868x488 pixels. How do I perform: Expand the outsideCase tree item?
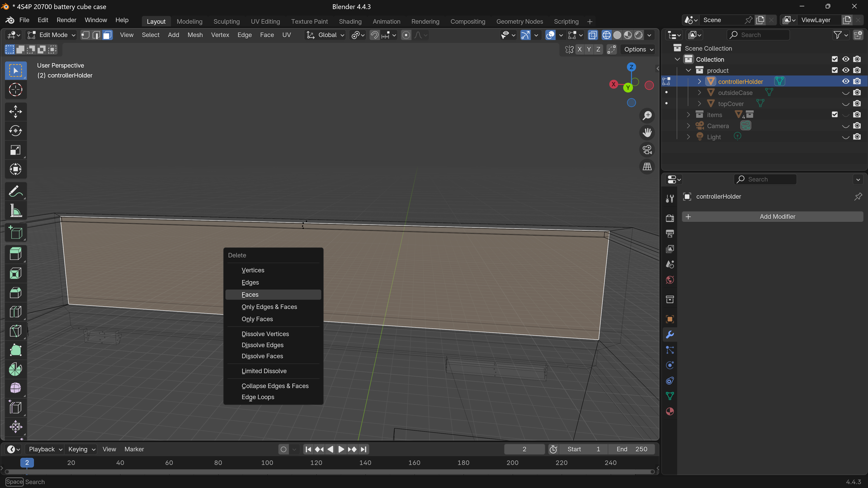[x=699, y=93]
